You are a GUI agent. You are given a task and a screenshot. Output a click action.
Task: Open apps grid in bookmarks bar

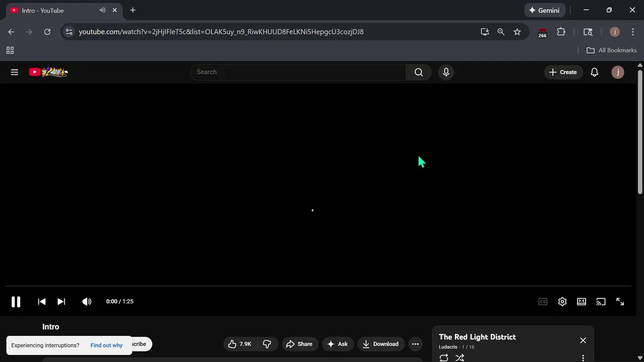pos(10,50)
